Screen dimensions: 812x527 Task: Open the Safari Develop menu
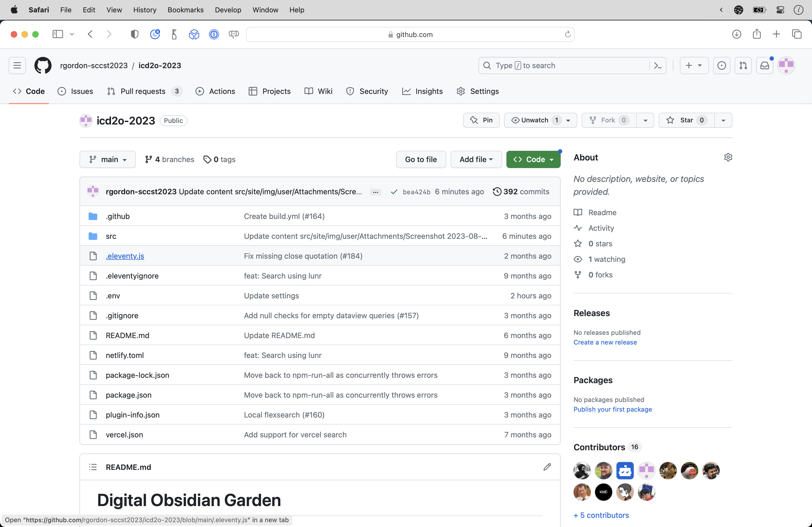[228, 10]
